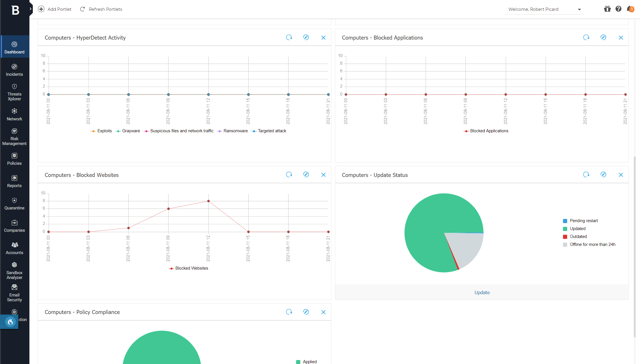The image size is (640, 364).
Task: Click the Sandbox Analyzer cube icon
Action: [14, 265]
